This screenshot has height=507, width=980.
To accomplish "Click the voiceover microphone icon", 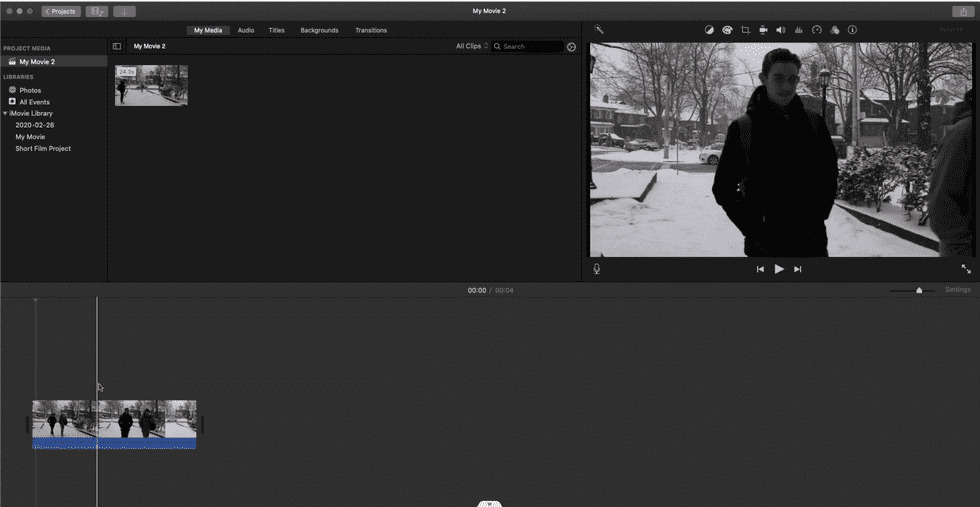I will (597, 269).
